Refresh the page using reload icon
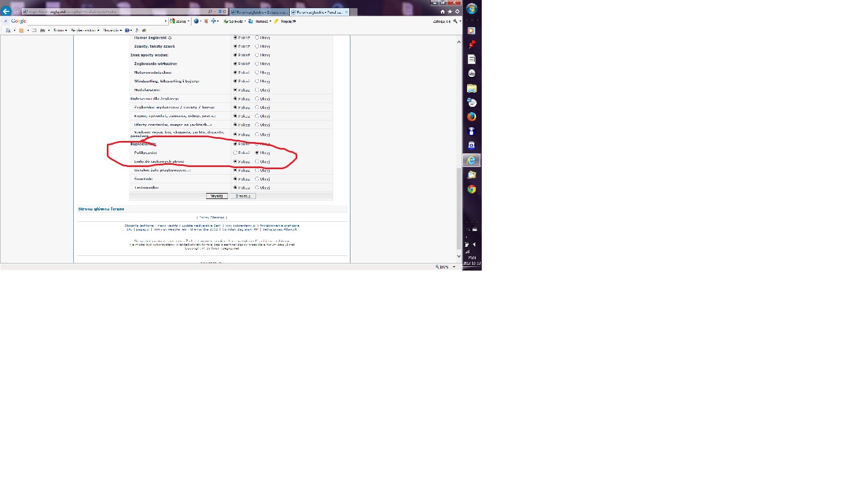 (x=224, y=11)
